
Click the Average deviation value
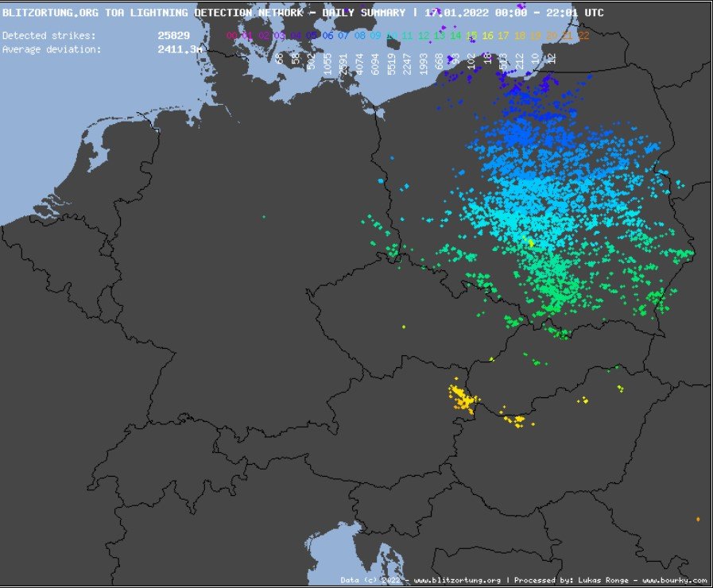coord(179,48)
